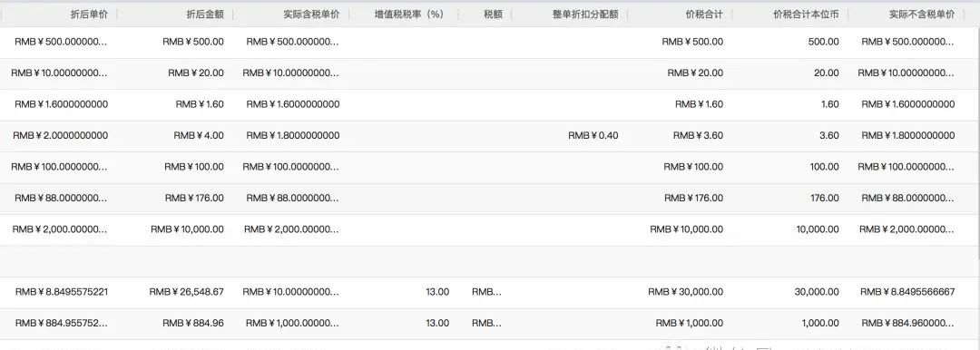Click RMB¥1.6000000000 in the 折后单价 column

tap(62, 104)
